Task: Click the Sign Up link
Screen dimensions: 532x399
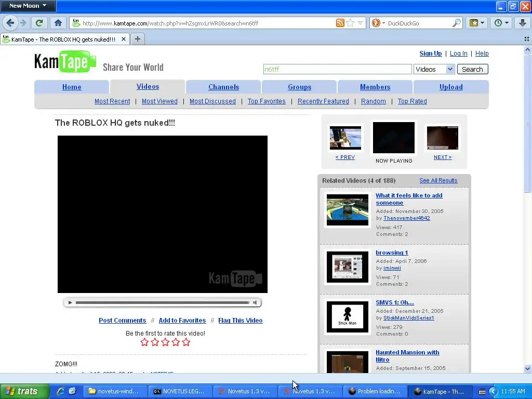Action: (431, 54)
